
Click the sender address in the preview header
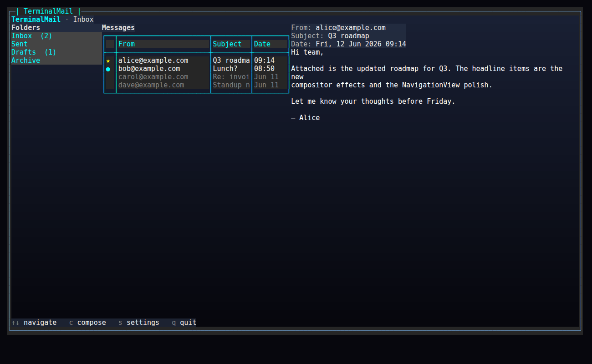click(351, 28)
